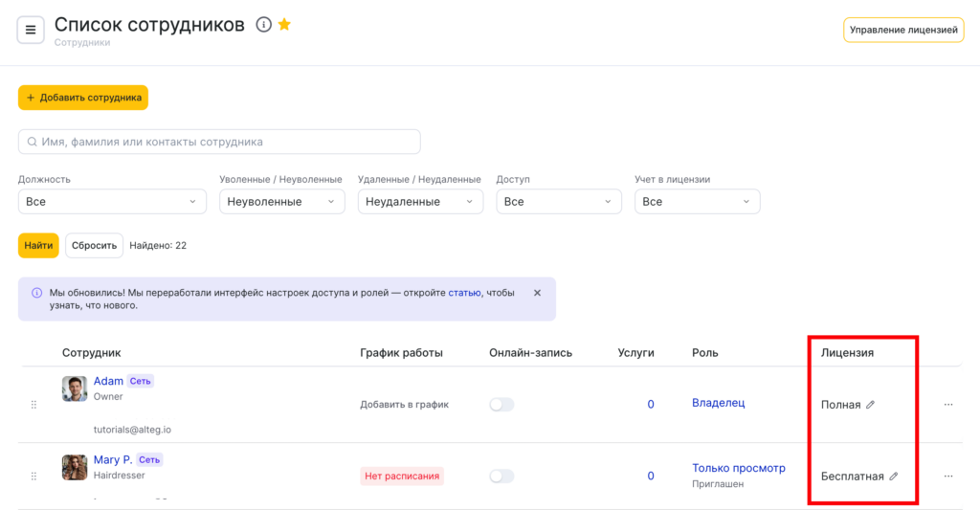Click the yellow favorite star icon
Image resolution: width=980 pixels, height=510 pixels.
(284, 25)
